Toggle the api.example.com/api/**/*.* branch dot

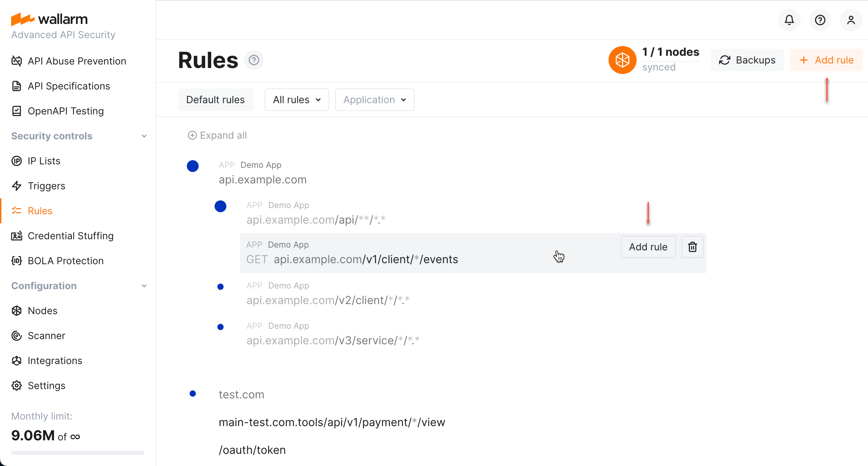tap(220, 206)
